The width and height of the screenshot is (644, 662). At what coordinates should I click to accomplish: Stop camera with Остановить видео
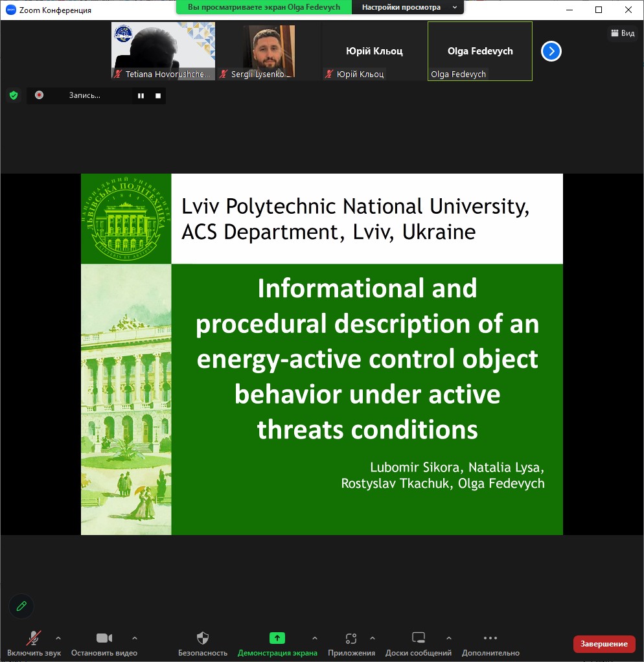tap(104, 638)
